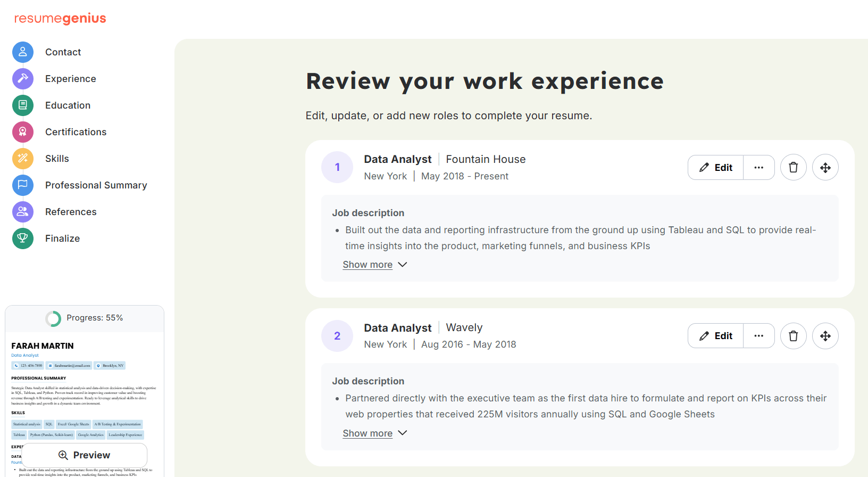
Task: Click the Certifications ribbon icon
Action: pos(22,131)
